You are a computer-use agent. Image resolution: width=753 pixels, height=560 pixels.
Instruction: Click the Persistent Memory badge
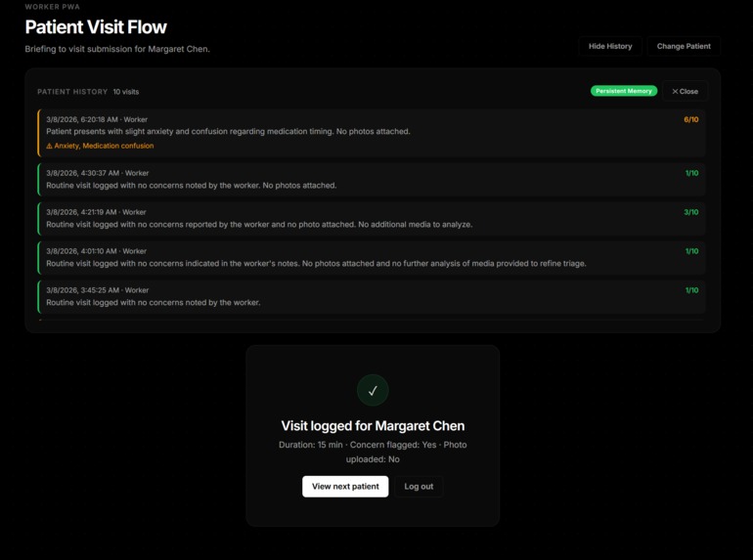coord(624,91)
